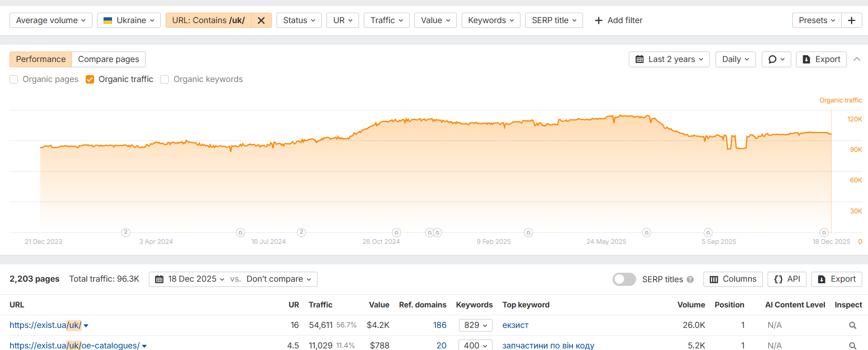Image resolution: width=868 pixels, height=350 pixels.
Task: Sort by the Position column header
Action: tap(729, 305)
